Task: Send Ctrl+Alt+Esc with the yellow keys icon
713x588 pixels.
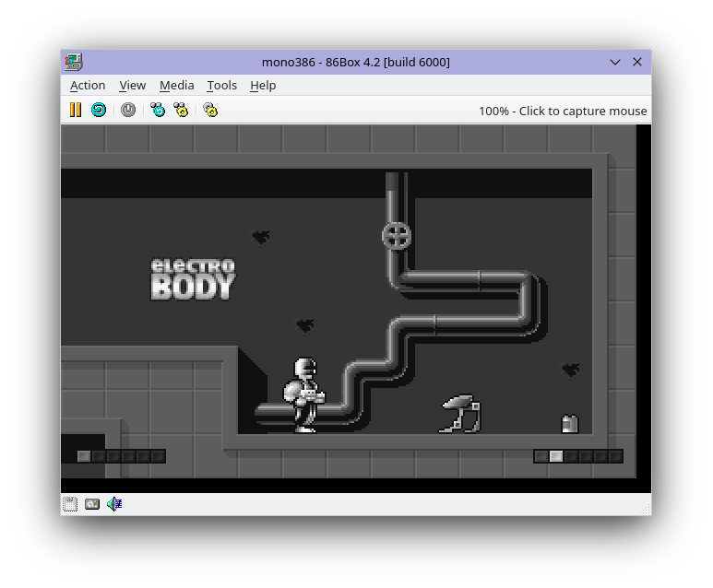Action: click(x=181, y=110)
